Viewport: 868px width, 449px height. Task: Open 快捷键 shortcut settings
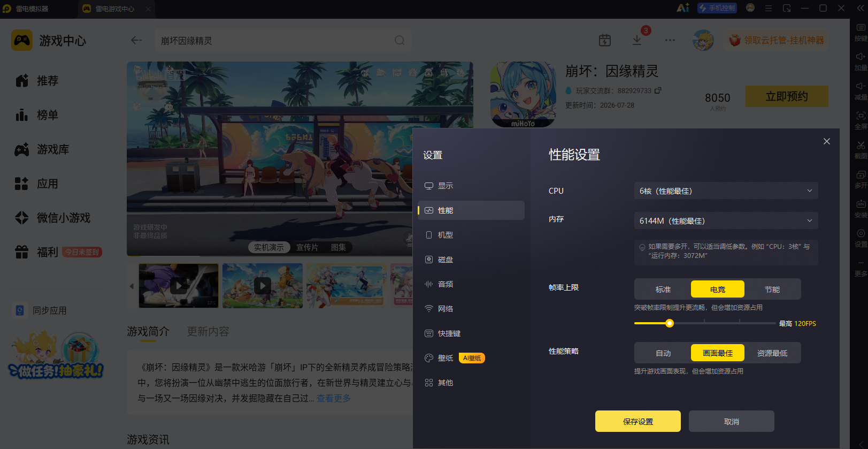point(471,333)
